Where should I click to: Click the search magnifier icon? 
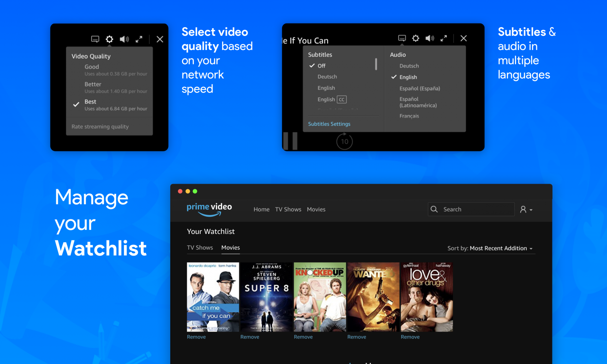click(x=434, y=209)
